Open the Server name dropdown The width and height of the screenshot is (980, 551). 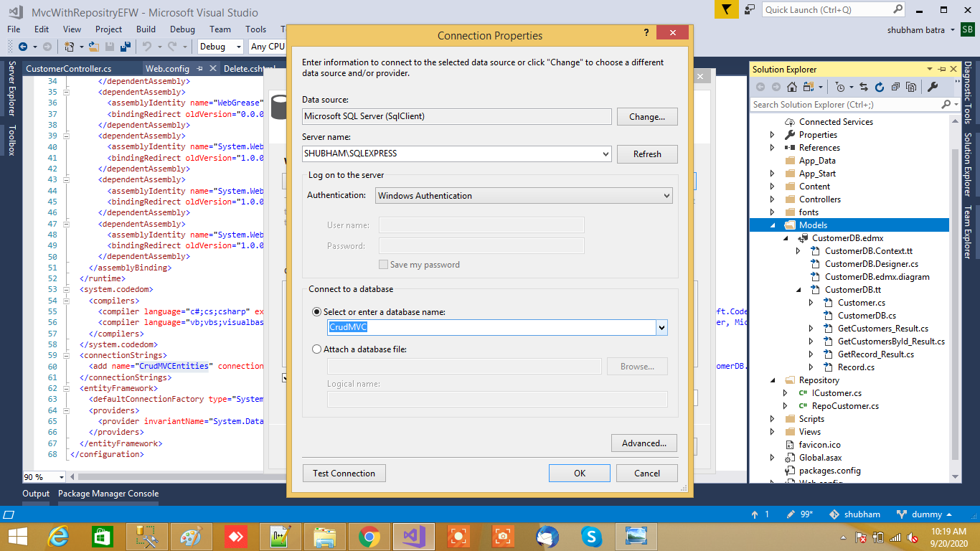pyautogui.click(x=606, y=154)
